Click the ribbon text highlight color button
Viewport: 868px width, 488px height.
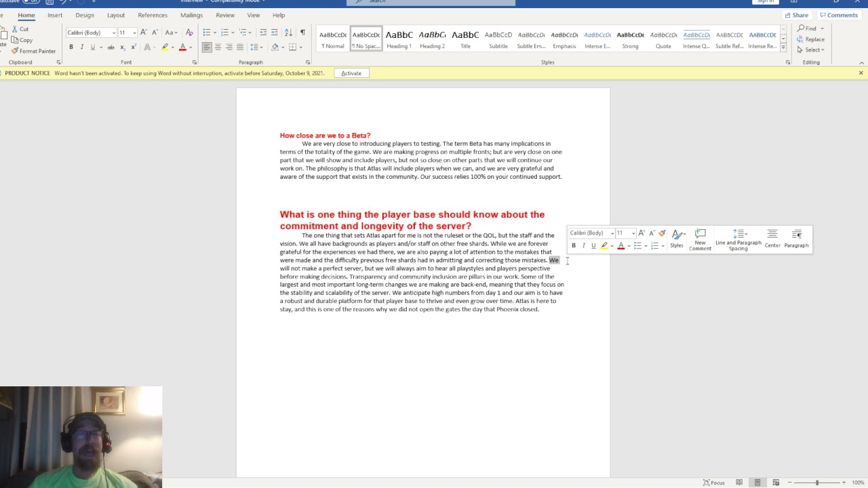click(x=164, y=47)
